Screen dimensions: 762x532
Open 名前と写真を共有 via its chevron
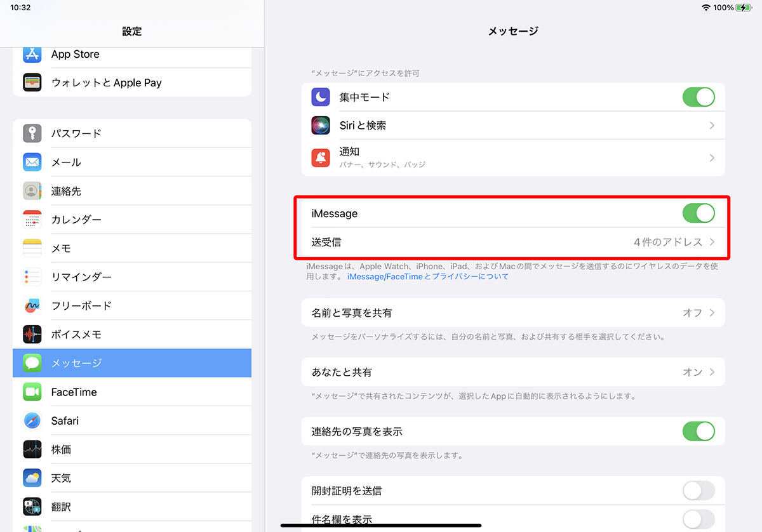point(712,313)
